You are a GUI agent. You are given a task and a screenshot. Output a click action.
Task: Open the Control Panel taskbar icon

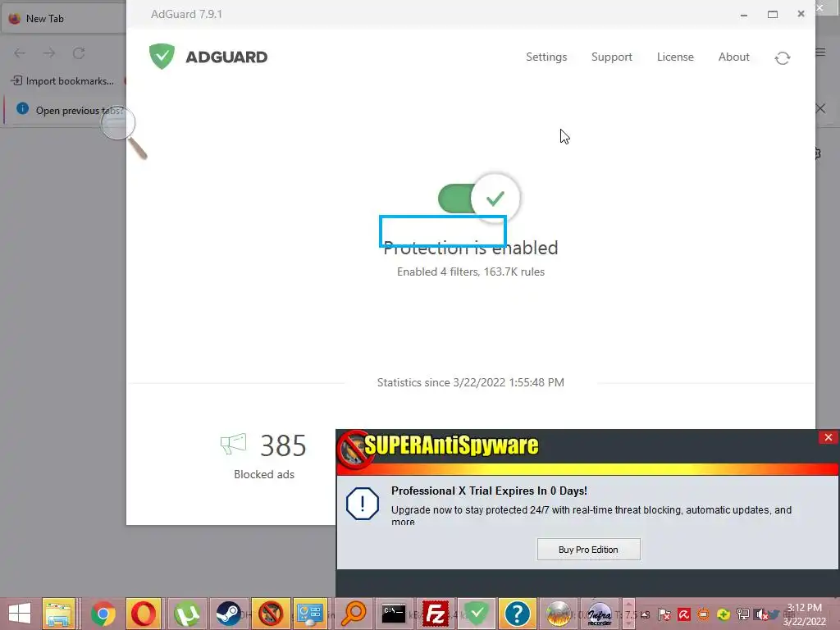(x=309, y=614)
